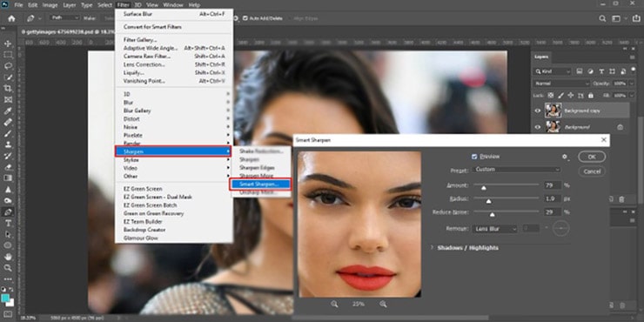Open the Remove dropdown showing Lens Blur
The width and height of the screenshot is (644, 322).
494,229
